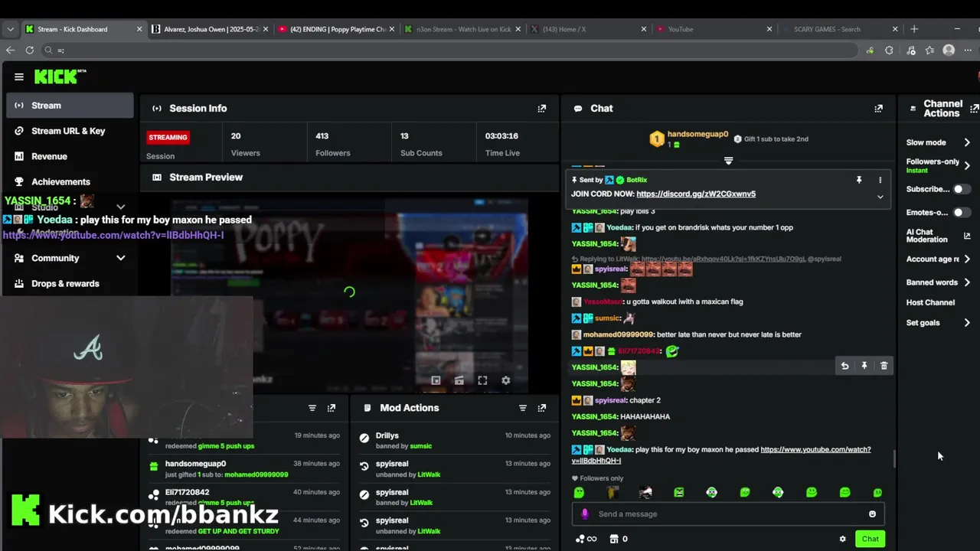Toggle Subscribers-only chat switch

[962, 189]
